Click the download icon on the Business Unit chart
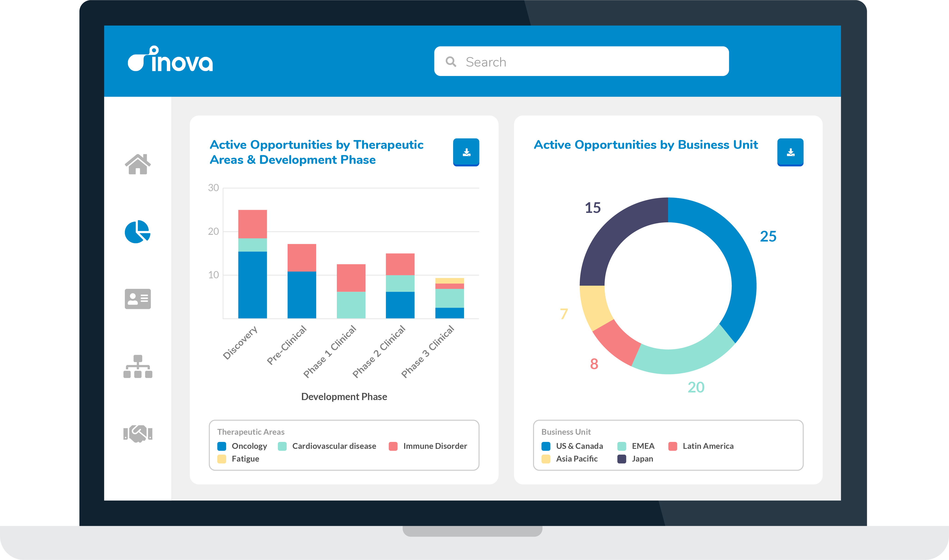The image size is (949, 560). point(790,153)
